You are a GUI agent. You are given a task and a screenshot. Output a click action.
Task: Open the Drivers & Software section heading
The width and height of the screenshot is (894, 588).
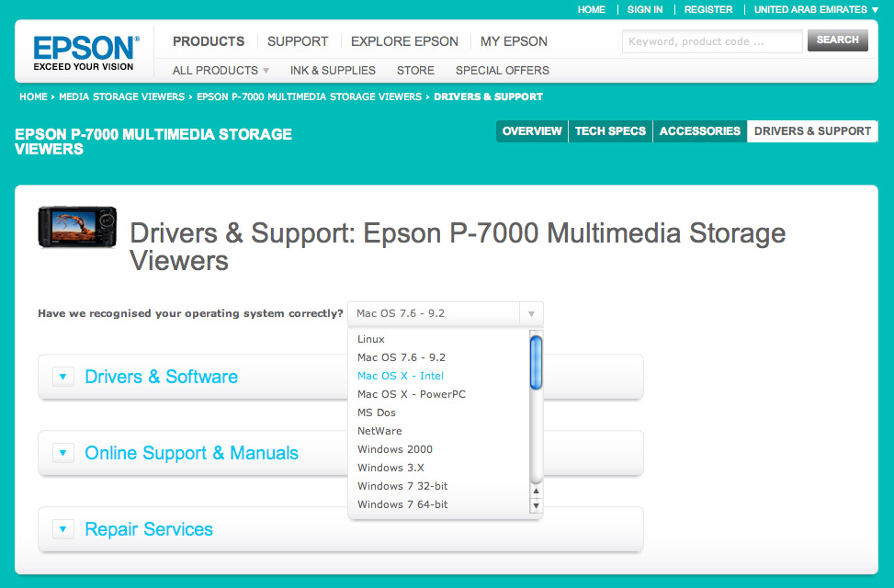(162, 377)
